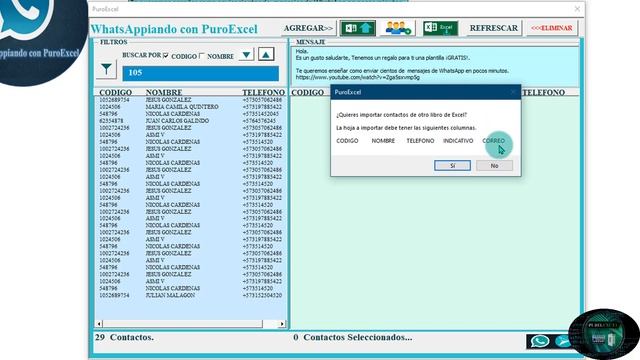Click the INDICATIVO column label in dialog
The height and width of the screenshot is (360, 640).
tap(458, 141)
